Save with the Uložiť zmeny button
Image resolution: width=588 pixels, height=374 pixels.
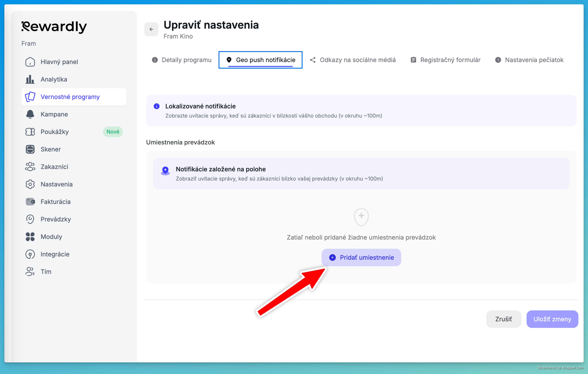pyautogui.click(x=552, y=319)
